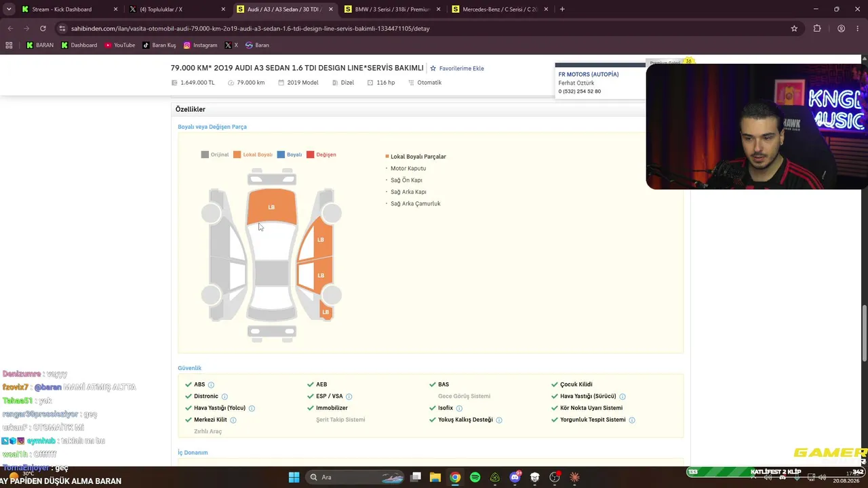Reload the page in Chrome
Viewport: 868px width, 488px height.
tap(43, 28)
